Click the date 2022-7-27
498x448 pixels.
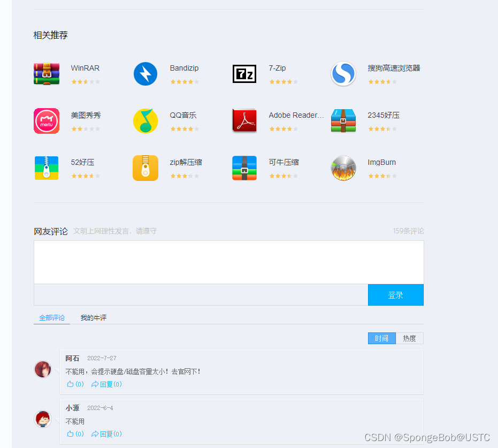click(x=102, y=359)
